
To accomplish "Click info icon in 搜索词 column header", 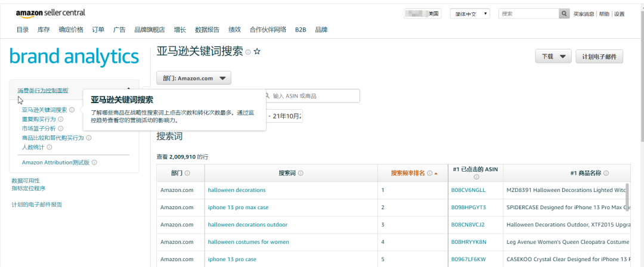I will (x=301, y=173).
